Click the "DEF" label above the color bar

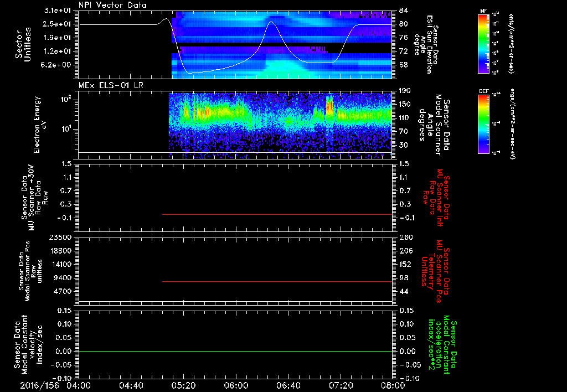coord(483,91)
